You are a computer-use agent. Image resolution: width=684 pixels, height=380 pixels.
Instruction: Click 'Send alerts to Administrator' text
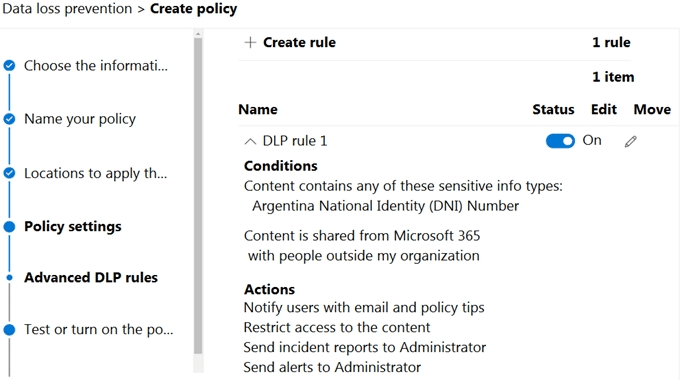click(x=332, y=367)
